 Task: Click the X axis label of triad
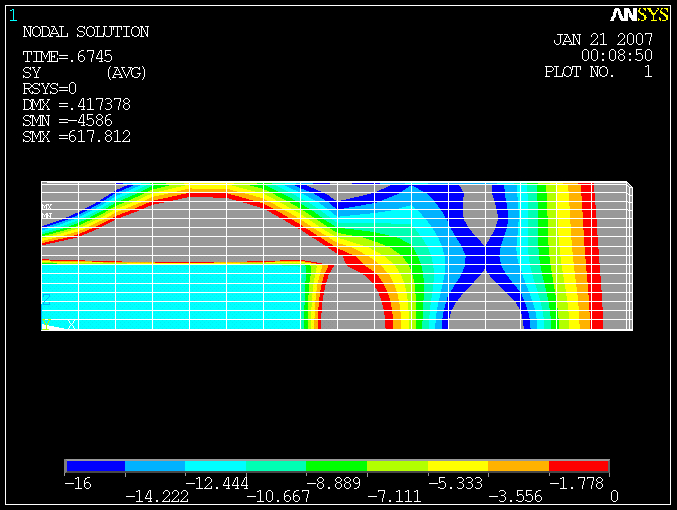pyautogui.click(x=71, y=324)
